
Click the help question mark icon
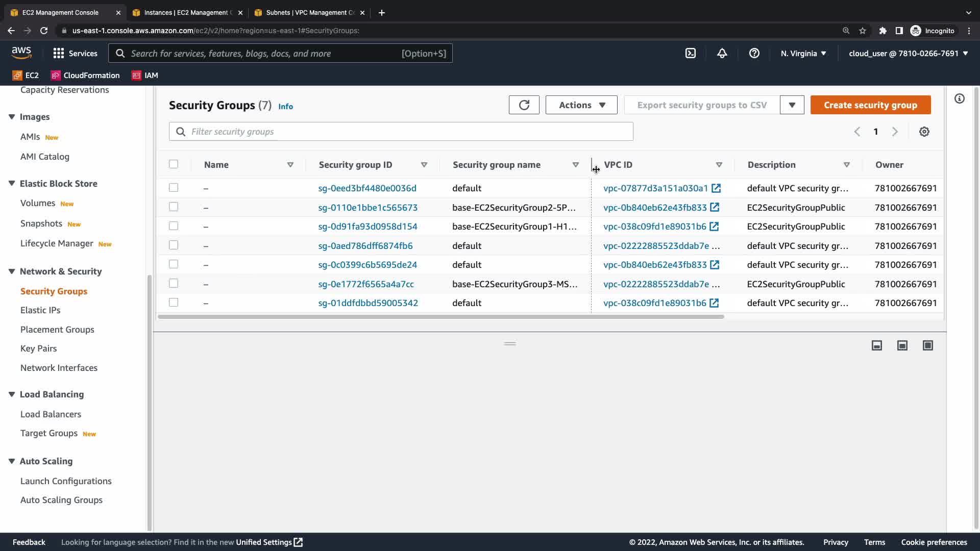(x=754, y=53)
